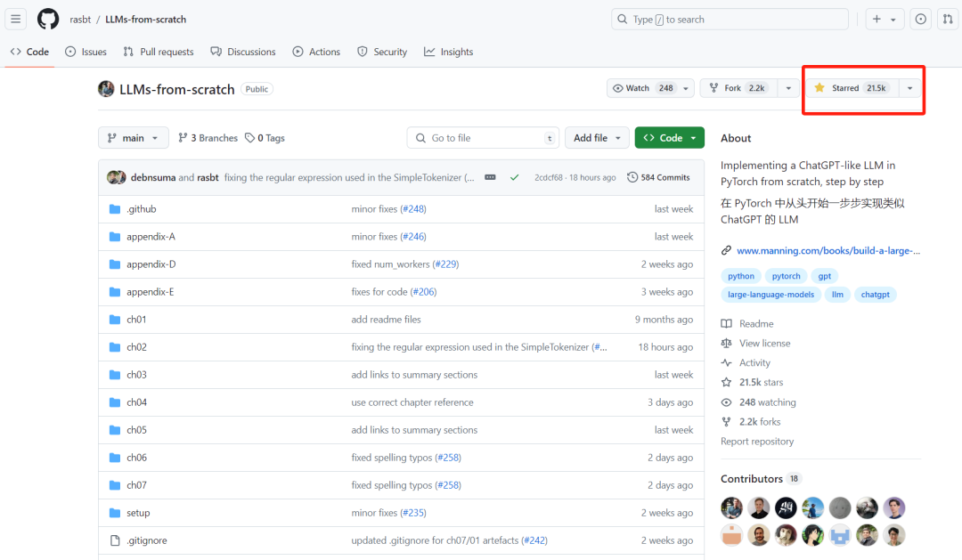Open the appendix-D folder name

pos(151,264)
